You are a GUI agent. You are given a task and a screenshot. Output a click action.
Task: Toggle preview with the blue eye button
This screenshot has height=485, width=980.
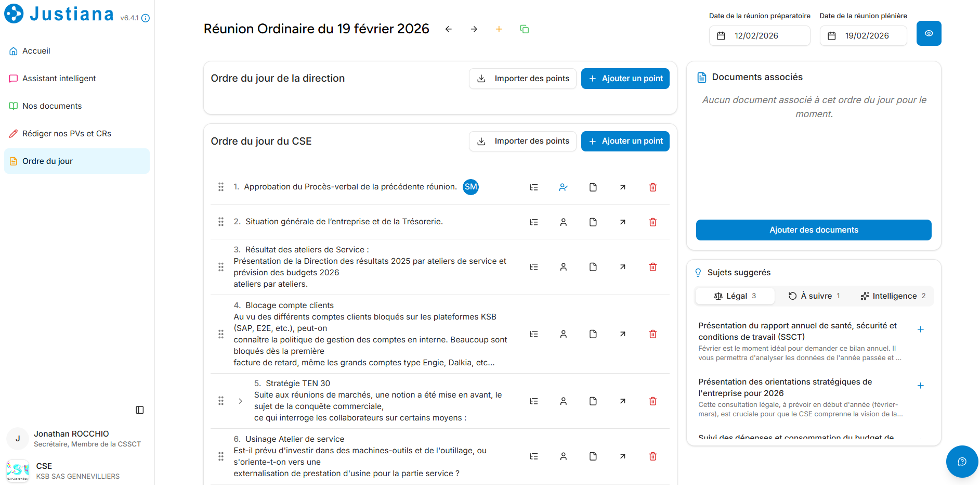pos(929,33)
